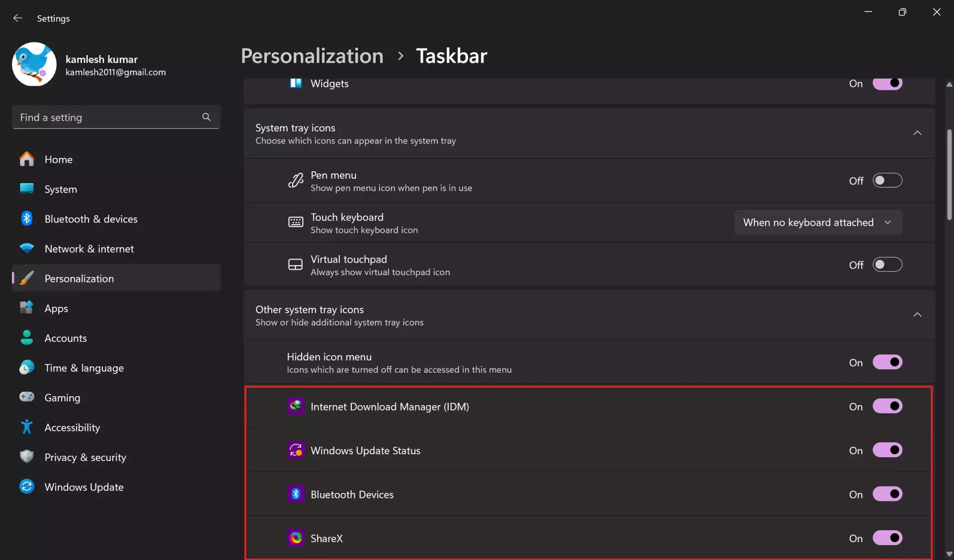Turn off the Hidden icon menu toggle

(x=887, y=362)
